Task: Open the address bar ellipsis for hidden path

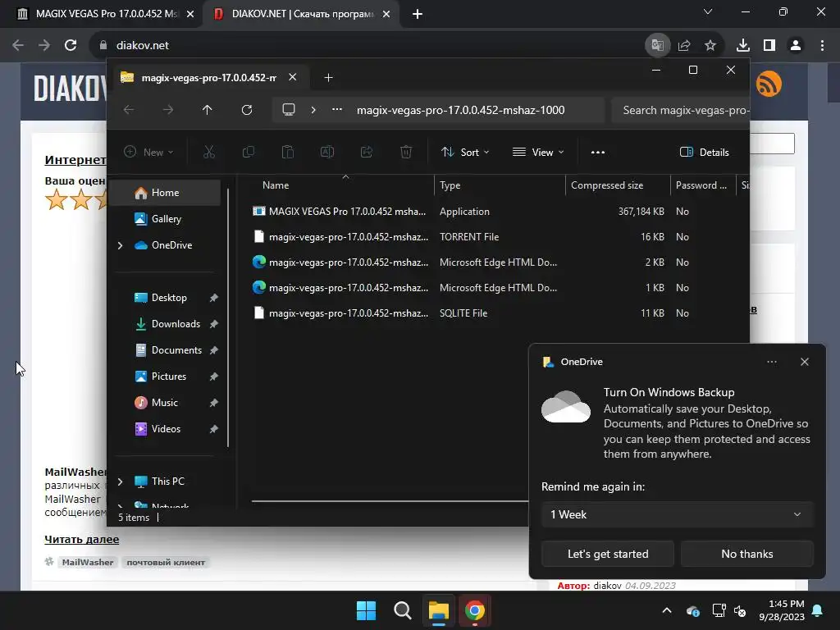Action: (337, 109)
